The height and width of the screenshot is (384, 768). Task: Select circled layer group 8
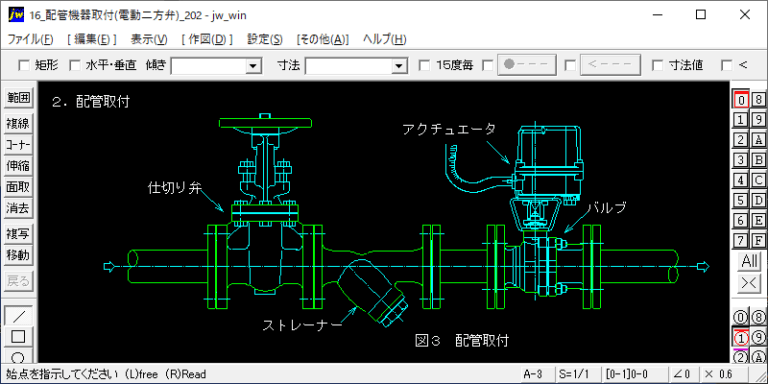pyautogui.click(x=758, y=317)
